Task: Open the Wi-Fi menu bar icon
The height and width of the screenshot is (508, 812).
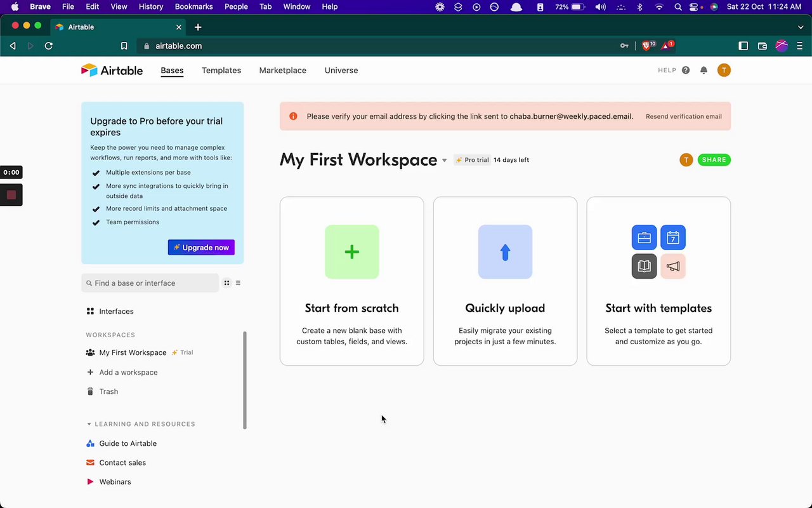Action: pos(659,7)
